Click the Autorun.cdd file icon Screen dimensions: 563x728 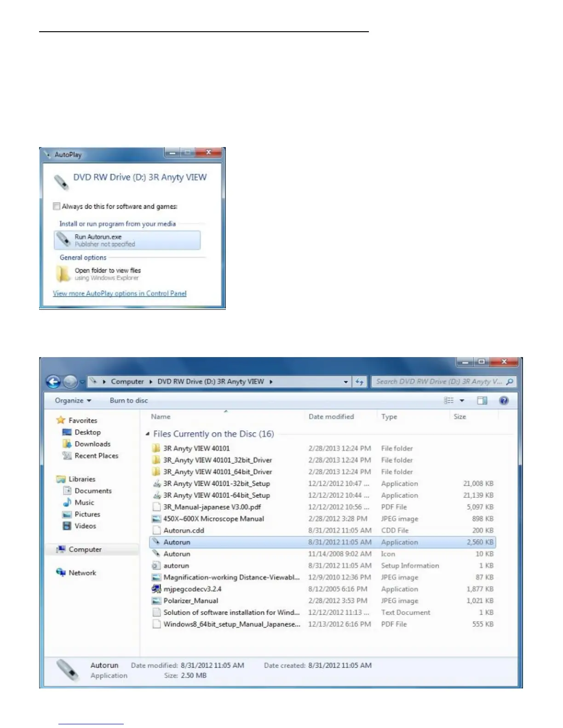[156, 530]
